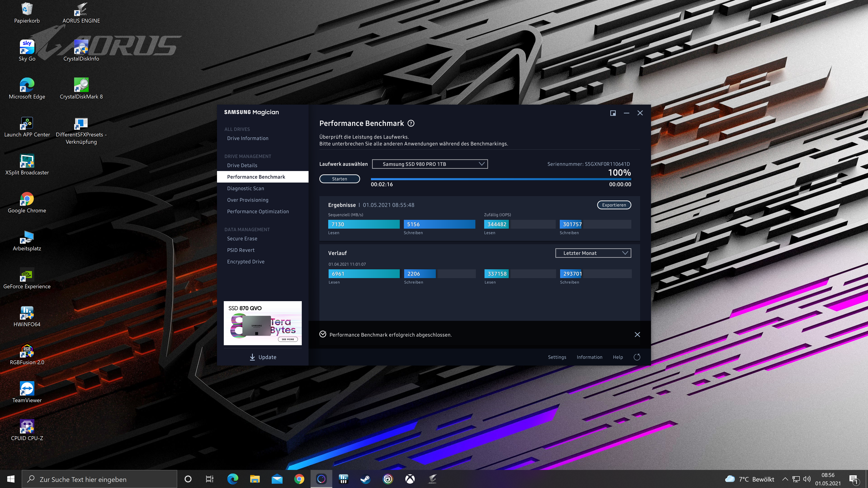Open Help in the Magician footer
868x488 pixels.
pyautogui.click(x=618, y=357)
